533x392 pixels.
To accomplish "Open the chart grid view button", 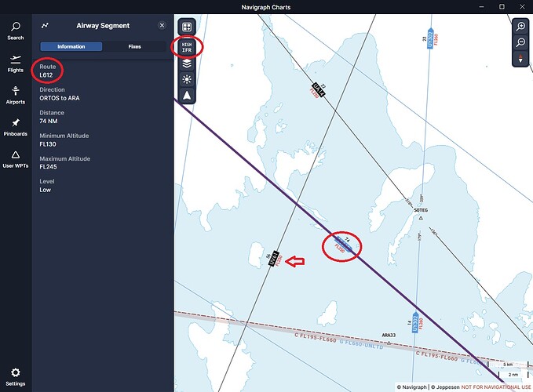I will pos(187,27).
